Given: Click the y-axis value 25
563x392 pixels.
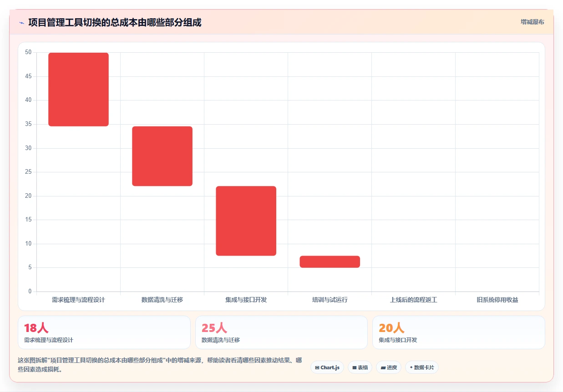Looking at the screenshot, I should [28, 172].
